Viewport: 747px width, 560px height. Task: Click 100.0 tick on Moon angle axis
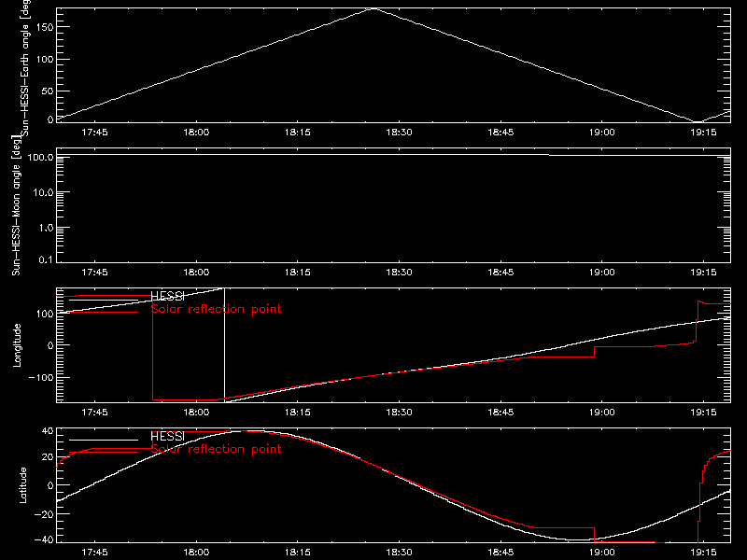(x=40, y=157)
